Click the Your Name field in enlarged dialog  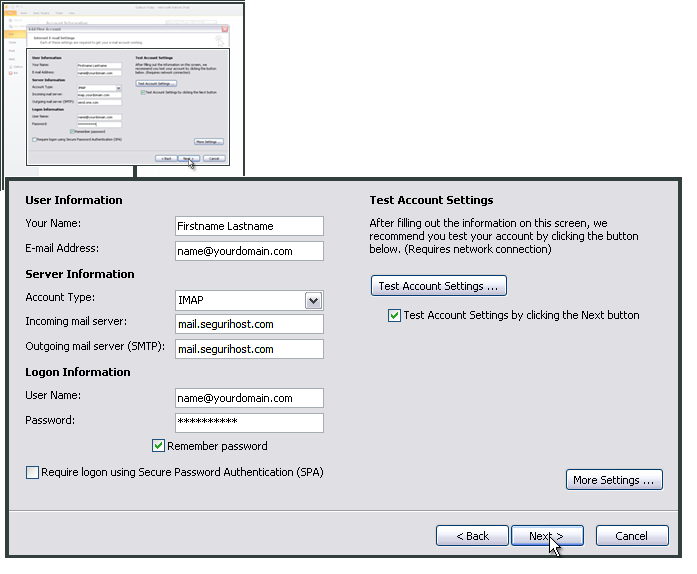click(249, 226)
